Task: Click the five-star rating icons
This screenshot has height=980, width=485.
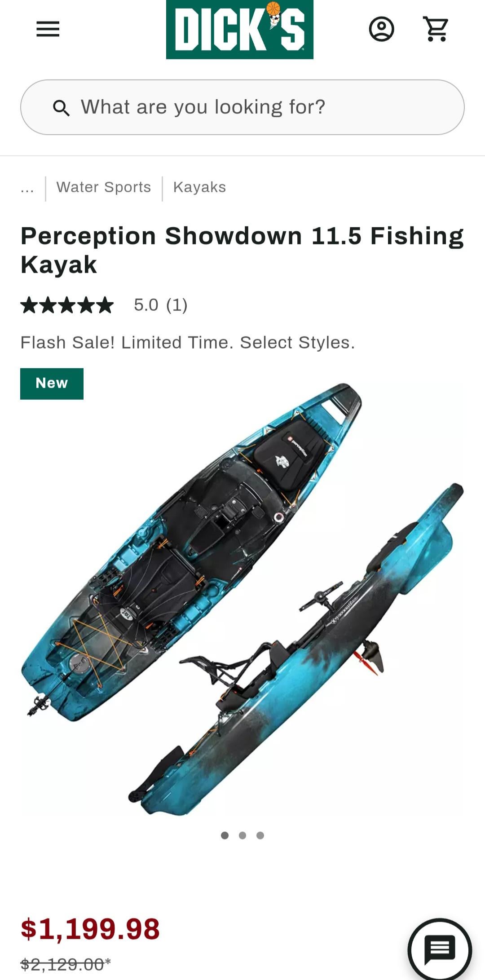Action: (x=67, y=305)
